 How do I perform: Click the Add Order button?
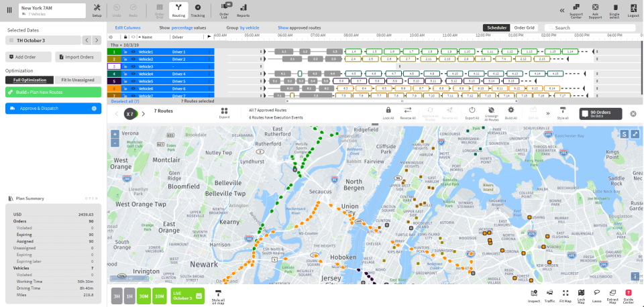tap(28, 57)
